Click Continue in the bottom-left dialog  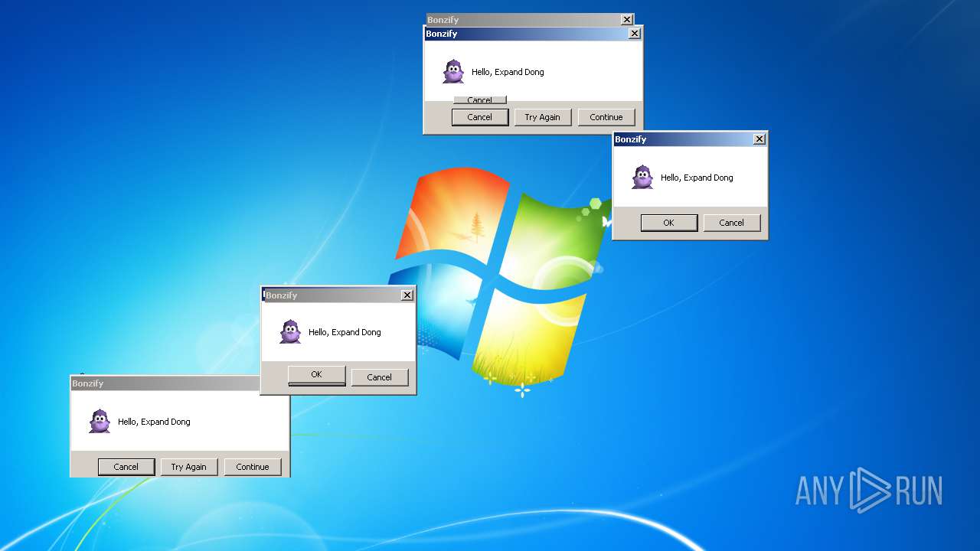point(253,467)
